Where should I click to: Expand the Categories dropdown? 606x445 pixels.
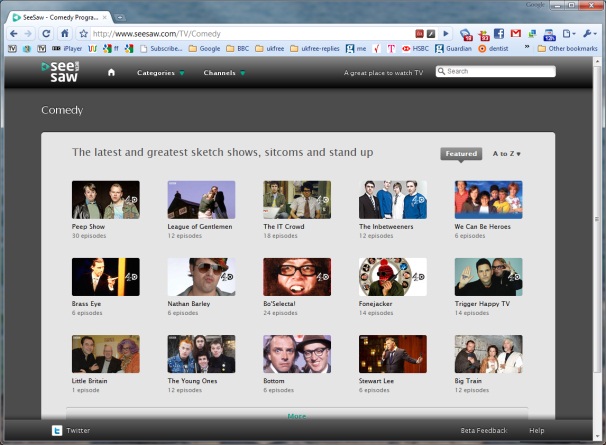click(x=160, y=73)
